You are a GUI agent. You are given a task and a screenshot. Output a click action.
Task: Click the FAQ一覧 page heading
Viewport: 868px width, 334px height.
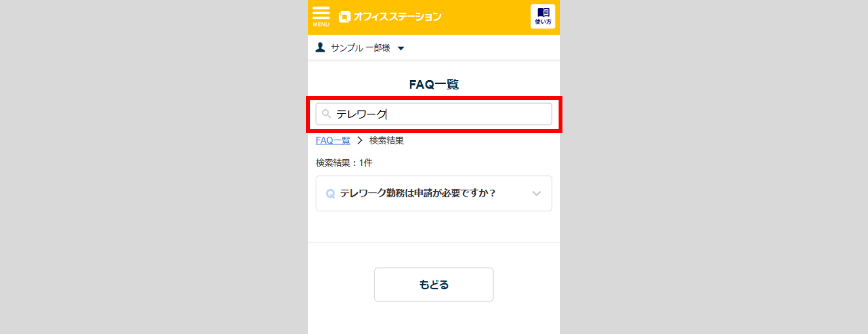click(434, 84)
